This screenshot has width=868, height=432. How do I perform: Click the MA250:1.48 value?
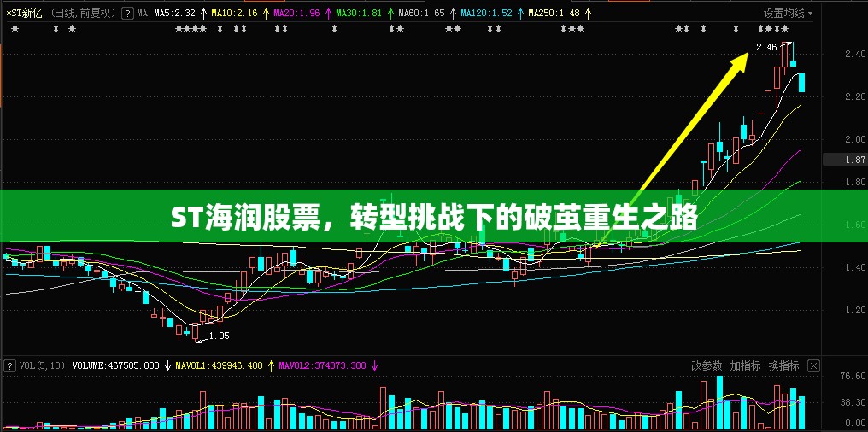click(554, 13)
